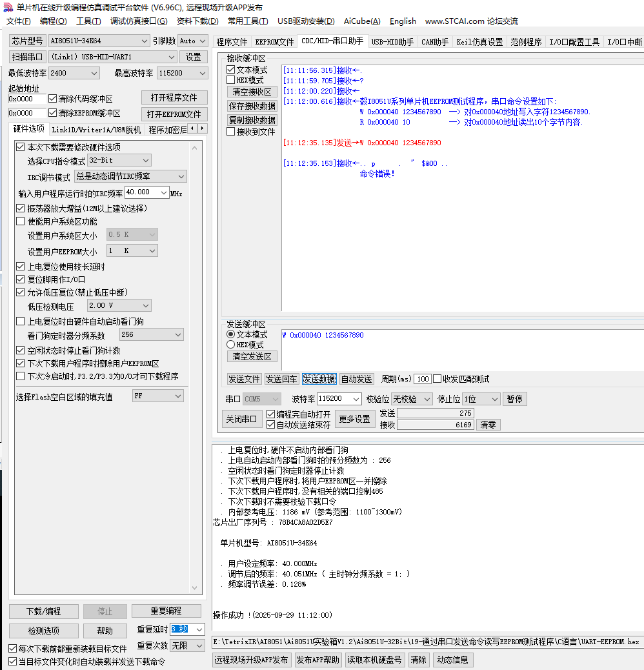Switch to the EEPROM文件 tab
The image size is (644, 670).
(274, 43)
